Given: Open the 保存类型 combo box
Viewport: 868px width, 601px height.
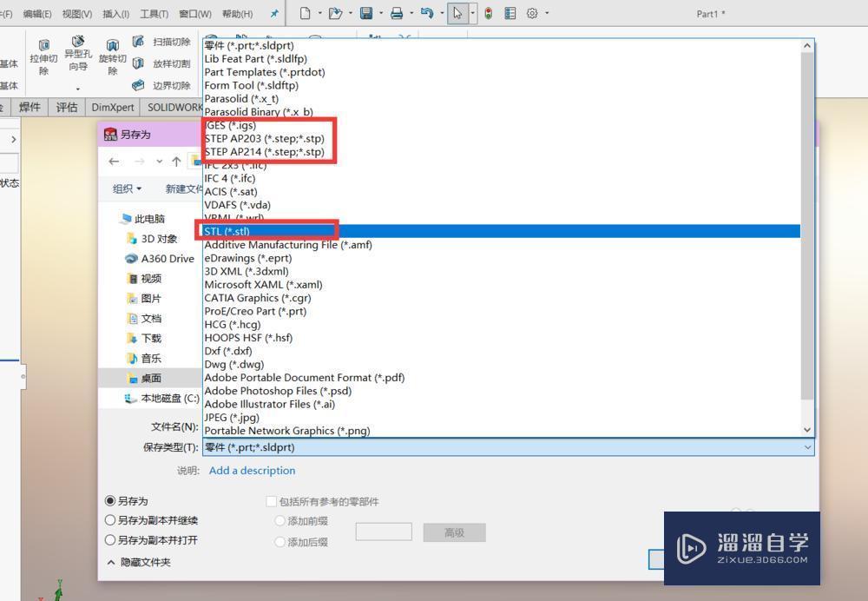Looking at the screenshot, I should (x=508, y=447).
